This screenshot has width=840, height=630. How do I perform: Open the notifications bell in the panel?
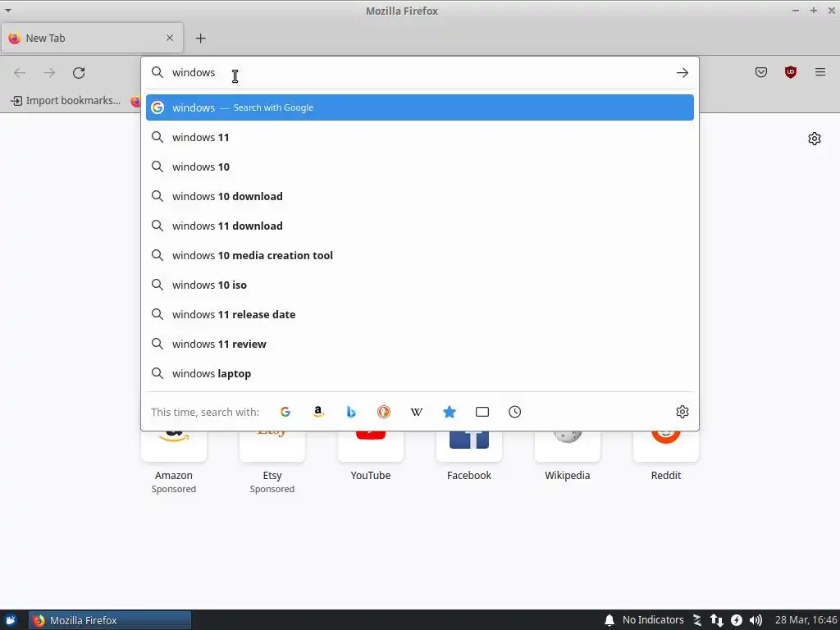609,620
